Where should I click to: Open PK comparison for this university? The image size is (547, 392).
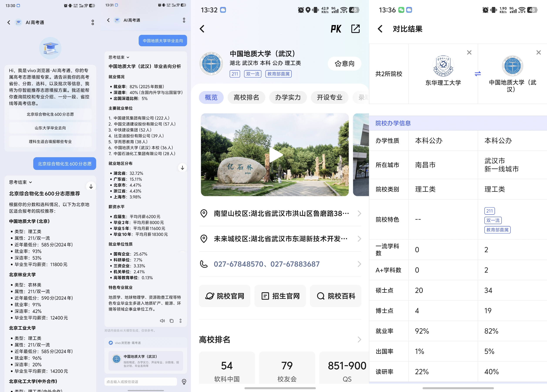[336, 29]
